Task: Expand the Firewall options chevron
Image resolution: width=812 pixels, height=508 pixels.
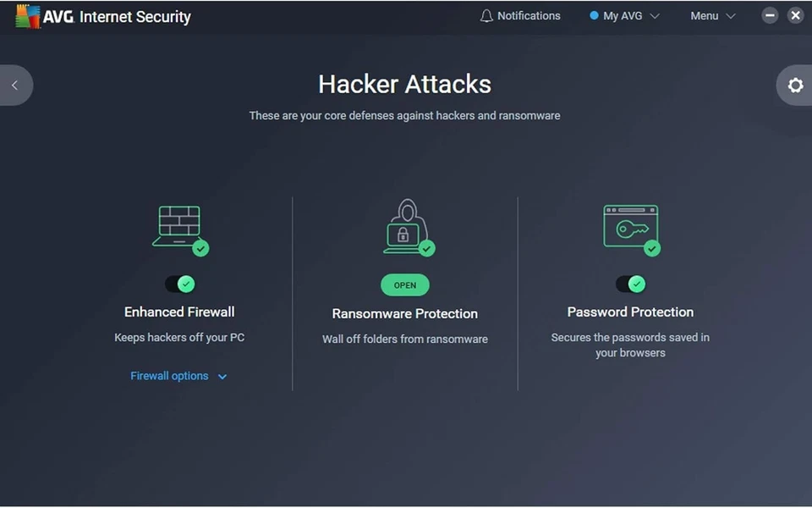Action: [x=222, y=376]
